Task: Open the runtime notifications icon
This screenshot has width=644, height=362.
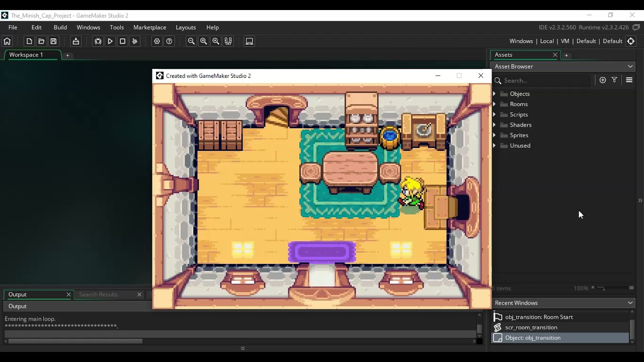Action: (636, 27)
